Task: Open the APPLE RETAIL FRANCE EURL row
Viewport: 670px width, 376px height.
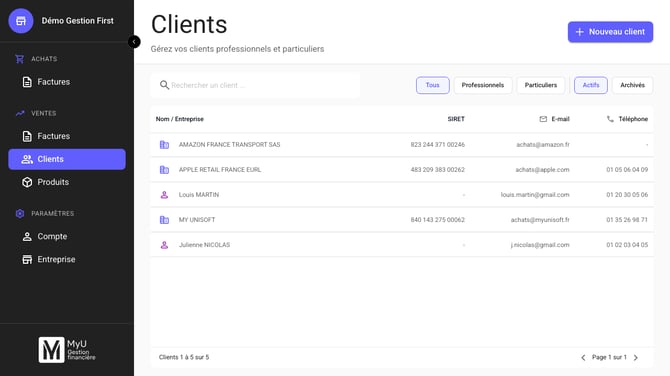Action: click(x=402, y=170)
